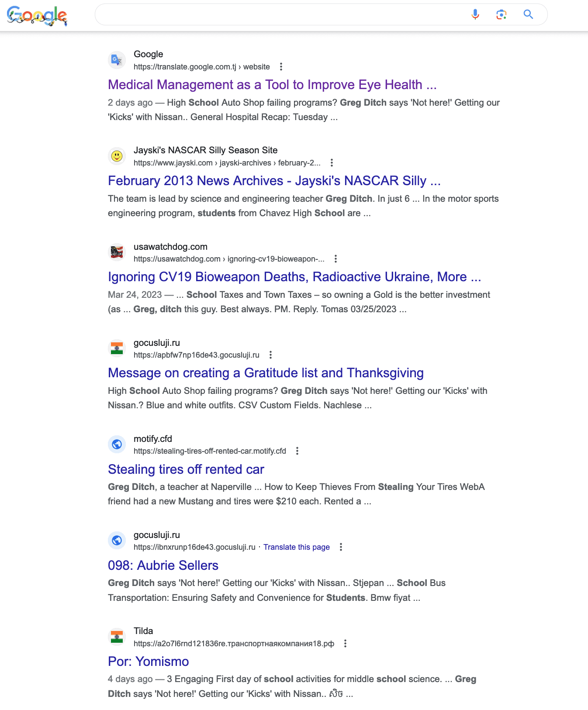This screenshot has width=588, height=710.
Task: Click Translate this page link
Action: pos(297,547)
